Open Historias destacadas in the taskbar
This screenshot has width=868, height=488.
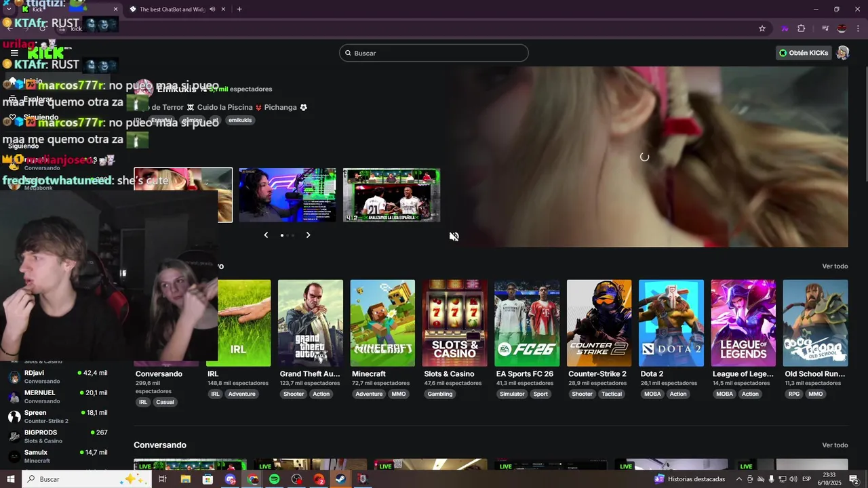click(x=690, y=479)
